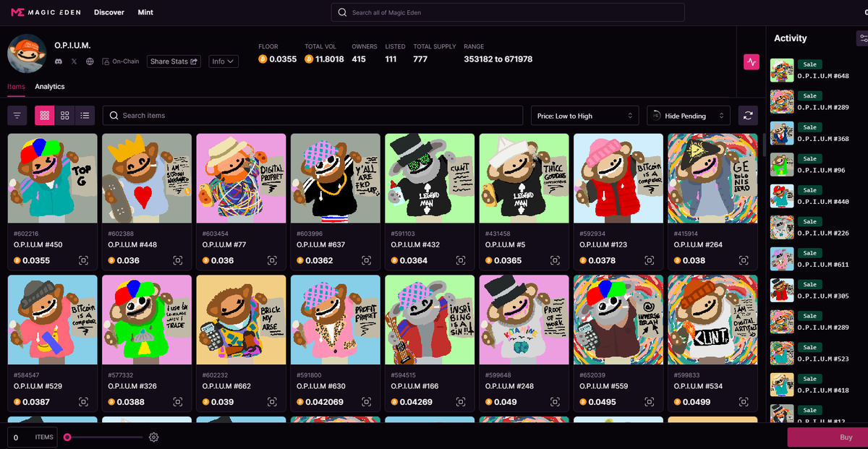Click the O.P.I.U.M #611 activity entry
Viewport: 868px width, 449px height.
(817, 259)
